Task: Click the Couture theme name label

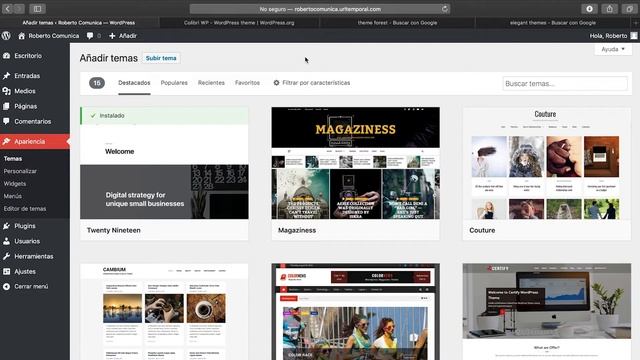Action: pyautogui.click(x=482, y=230)
